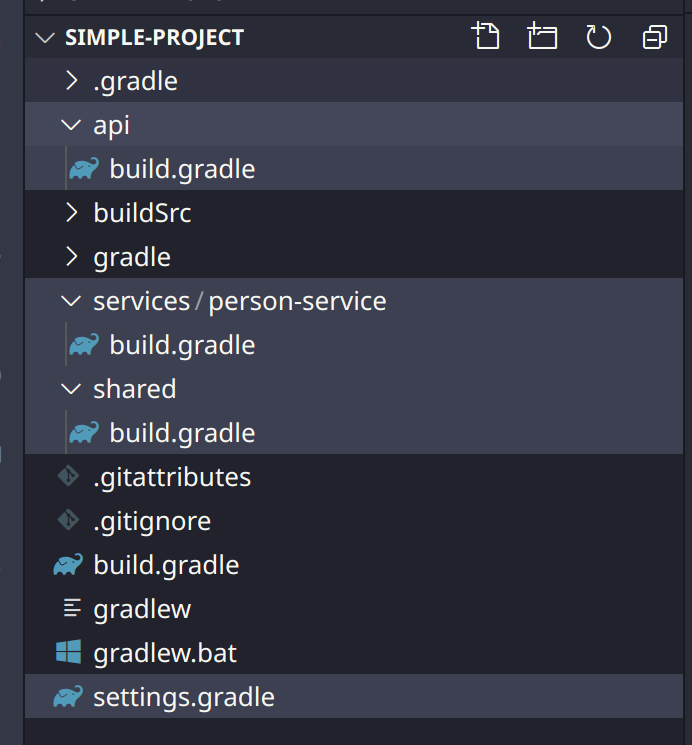Open build.gradle inside the api folder
The width and height of the screenshot is (692, 745).
(182, 169)
